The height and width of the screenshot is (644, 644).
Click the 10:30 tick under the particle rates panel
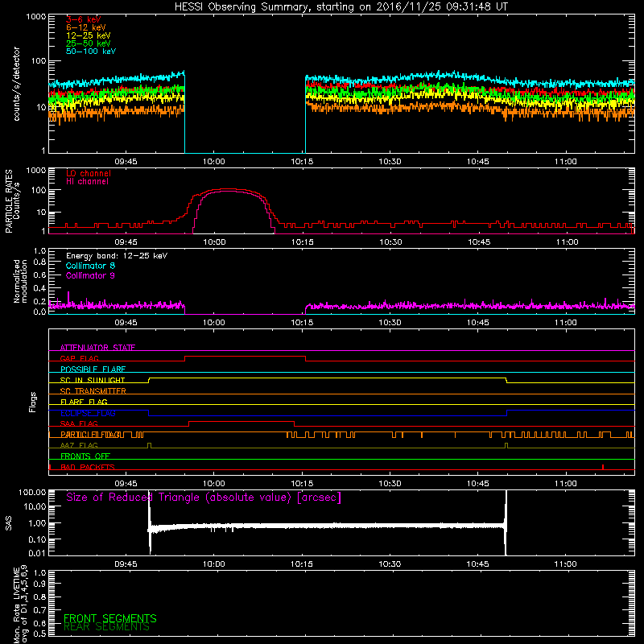pos(390,242)
